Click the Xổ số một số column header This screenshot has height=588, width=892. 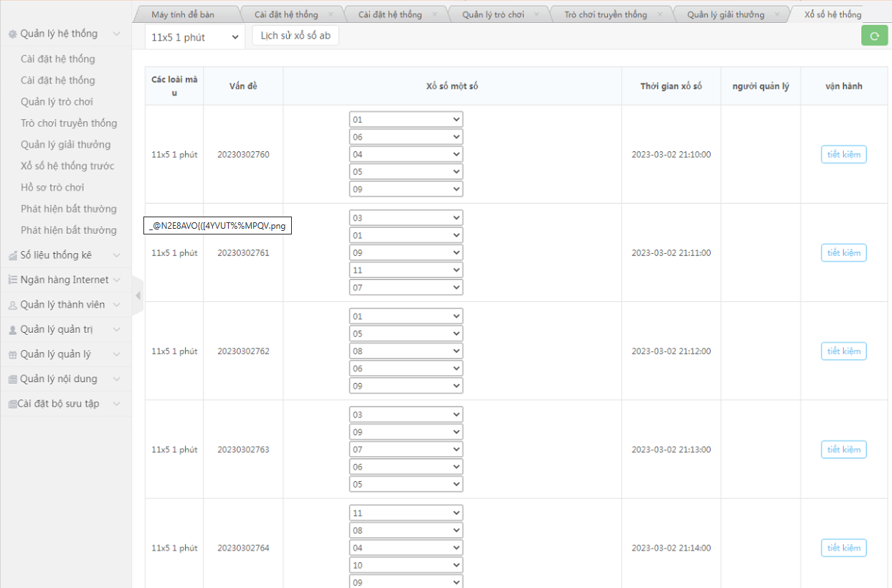[452, 86]
